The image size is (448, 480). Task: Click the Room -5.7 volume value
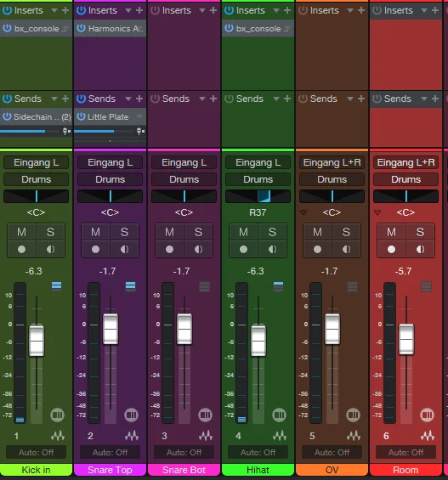pos(403,271)
